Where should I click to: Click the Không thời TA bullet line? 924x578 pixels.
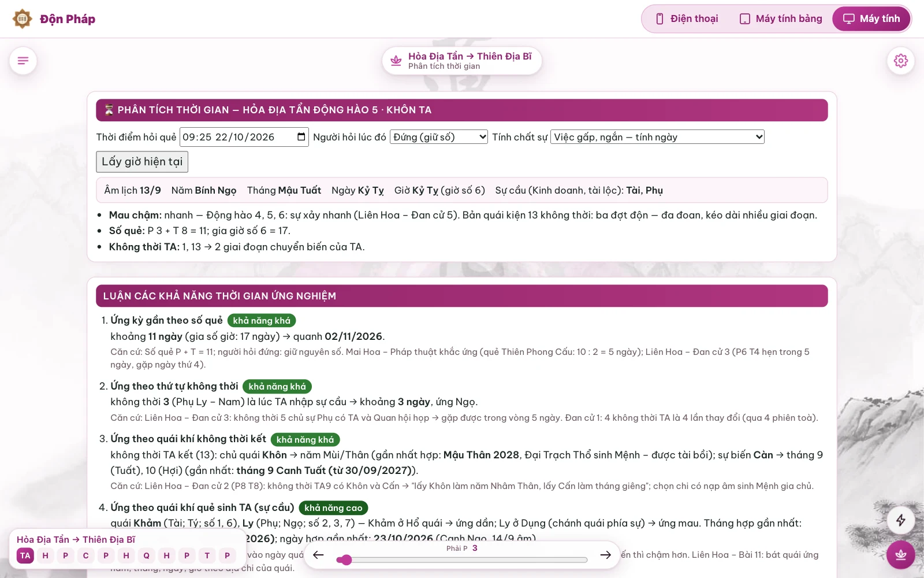click(x=237, y=247)
